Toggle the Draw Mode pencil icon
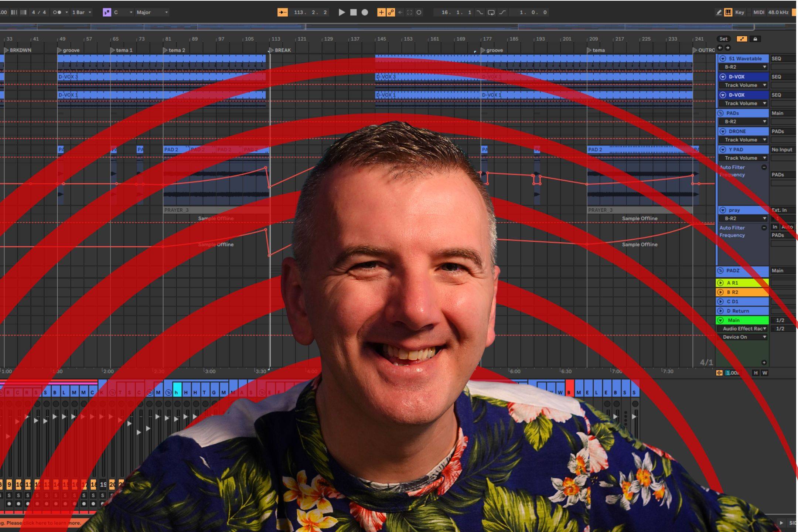 [719, 12]
